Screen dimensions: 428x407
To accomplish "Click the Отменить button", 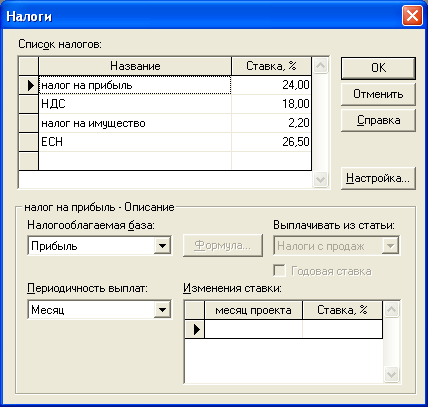I will [x=378, y=94].
